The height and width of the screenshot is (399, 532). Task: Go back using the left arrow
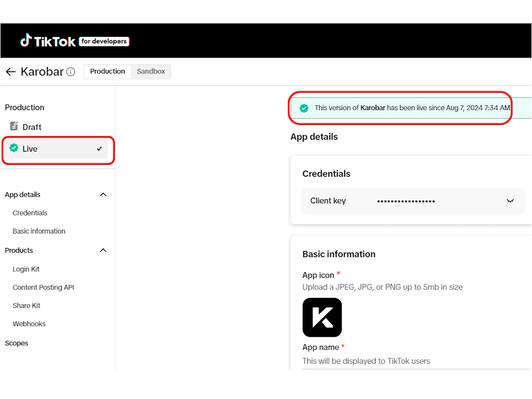[x=11, y=72]
